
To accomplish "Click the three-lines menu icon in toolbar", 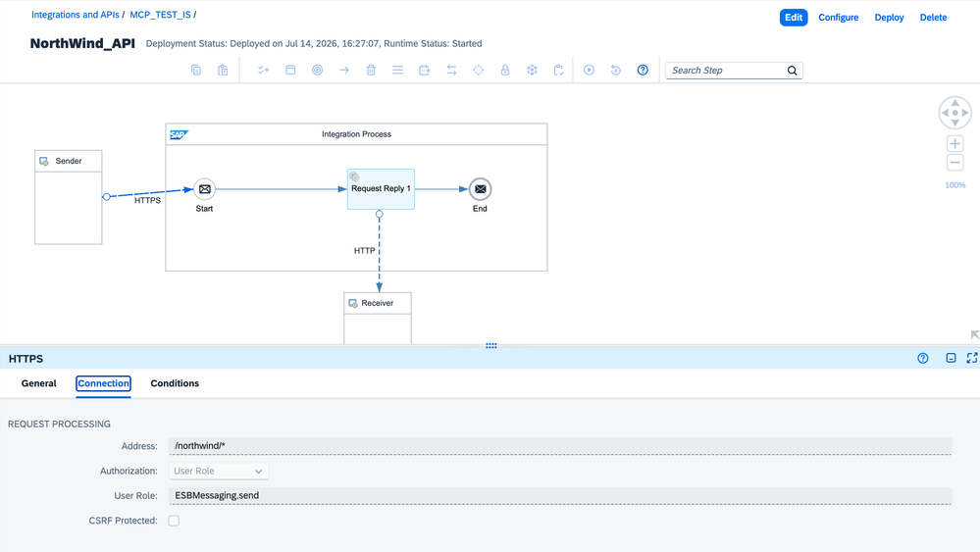I will pyautogui.click(x=398, y=70).
